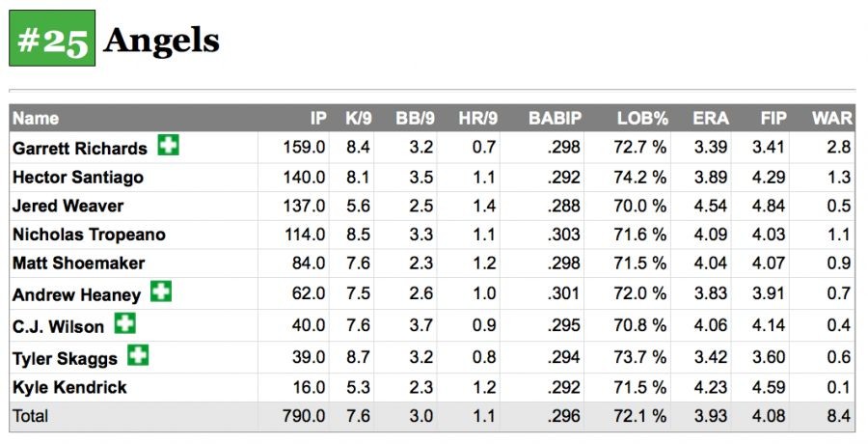Viewport: 868px width, 444px height.
Task: Click the injury icon beside C.J. Wilson
Action: (125, 323)
